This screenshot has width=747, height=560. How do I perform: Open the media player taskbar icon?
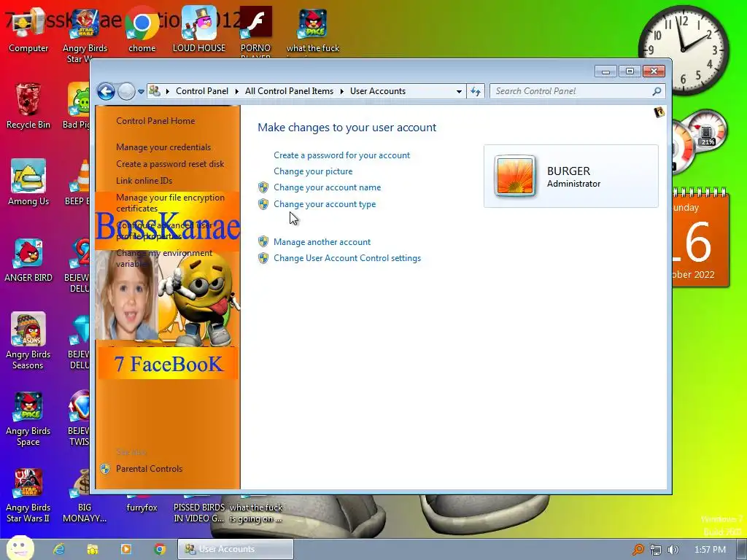click(x=126, y=549)
